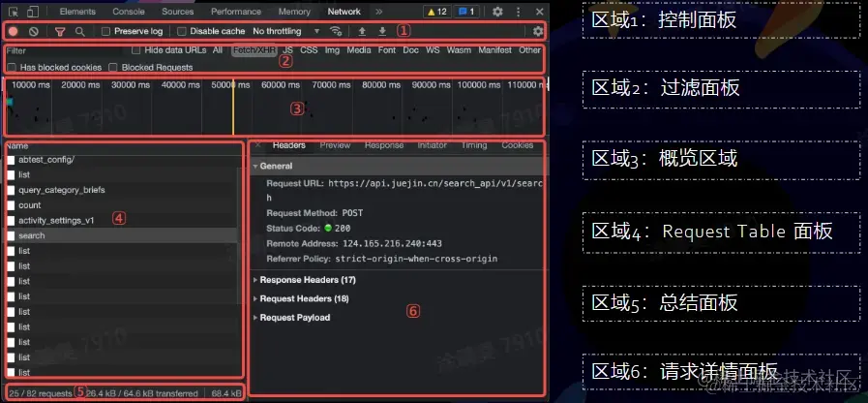The height and width of the screenshot is (403, 868).
Task: Open the No throttling dropdown
Action: click(286, 31)
